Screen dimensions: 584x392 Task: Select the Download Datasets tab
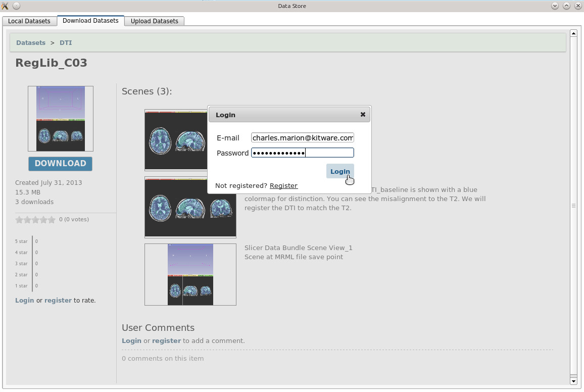90,21
